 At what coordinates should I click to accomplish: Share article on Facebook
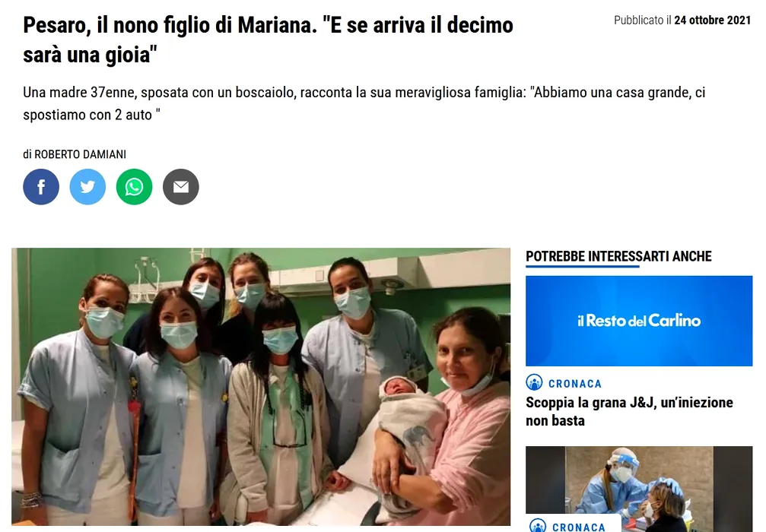(x=41, y=187)
